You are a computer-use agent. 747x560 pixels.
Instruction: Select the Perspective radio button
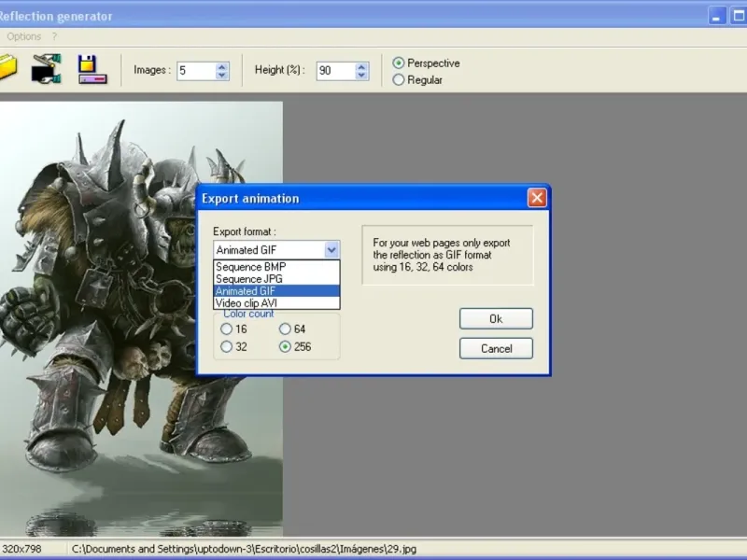click(x=399, y=63)
